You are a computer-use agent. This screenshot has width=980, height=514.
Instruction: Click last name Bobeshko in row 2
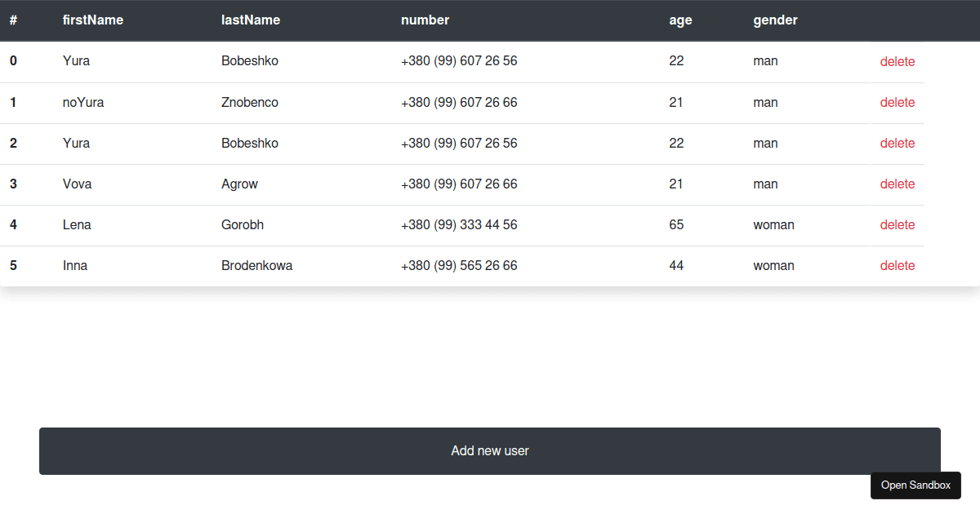[250, 144]
